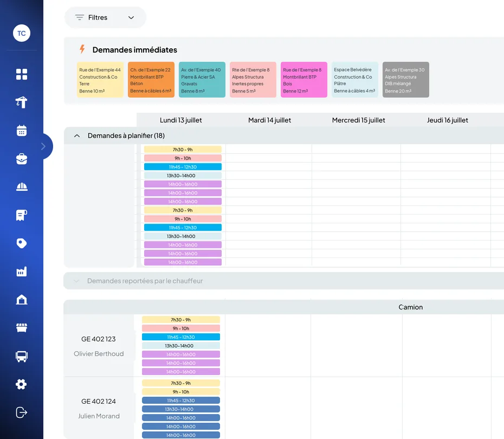
Task: Open the 9h - 10h slot for GE 402 124
Action: pos(181,392)
